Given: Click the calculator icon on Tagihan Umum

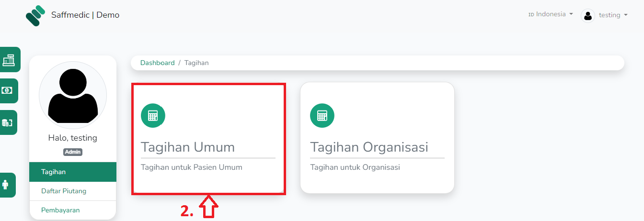Looking at the screenshot, I should (153, 116).
